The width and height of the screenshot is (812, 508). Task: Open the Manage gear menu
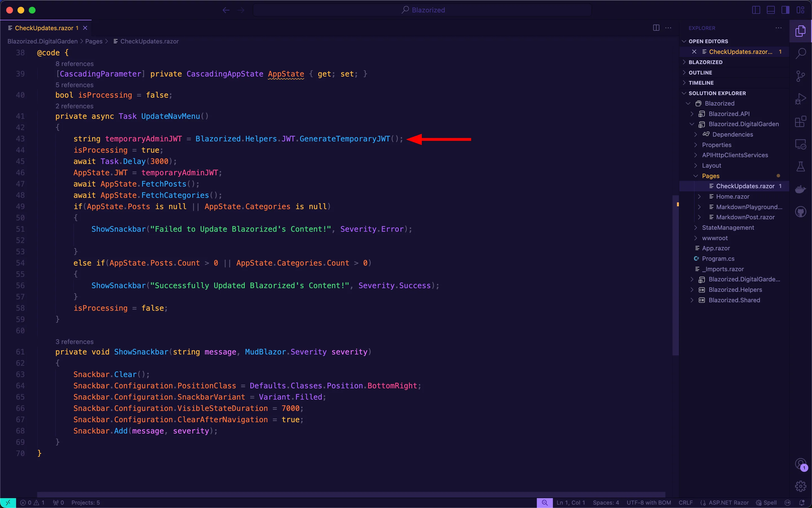tap(800, 486)
